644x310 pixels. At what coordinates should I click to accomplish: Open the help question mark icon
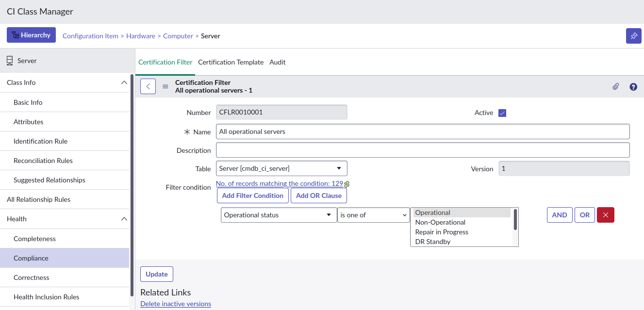pyautogui.click(x=633, y=87)
